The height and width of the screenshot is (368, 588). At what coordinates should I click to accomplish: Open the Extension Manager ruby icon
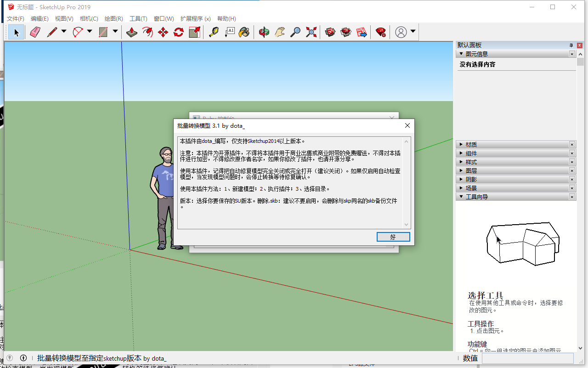point(381,32)
